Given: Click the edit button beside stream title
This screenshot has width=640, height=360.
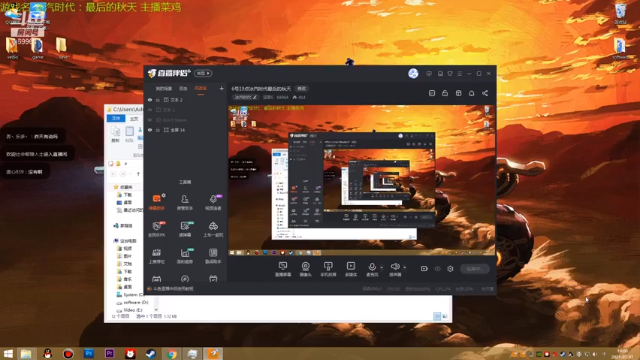Looking at the screenshot, I should [302, 89].
